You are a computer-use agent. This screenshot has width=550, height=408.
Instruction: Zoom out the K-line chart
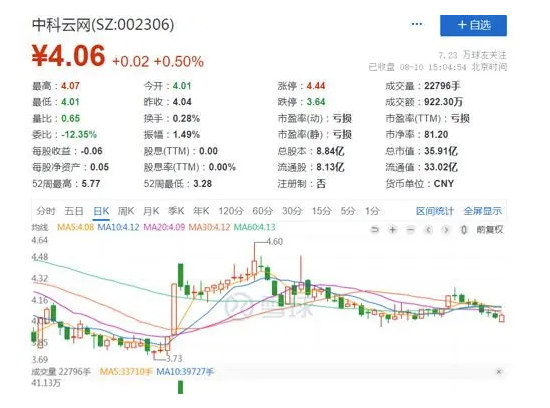(x=410, y=230)
